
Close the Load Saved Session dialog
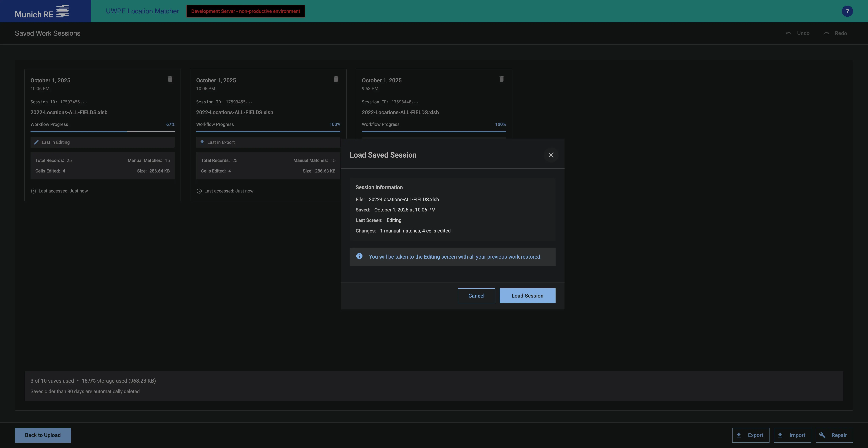[x=551, y=155]
